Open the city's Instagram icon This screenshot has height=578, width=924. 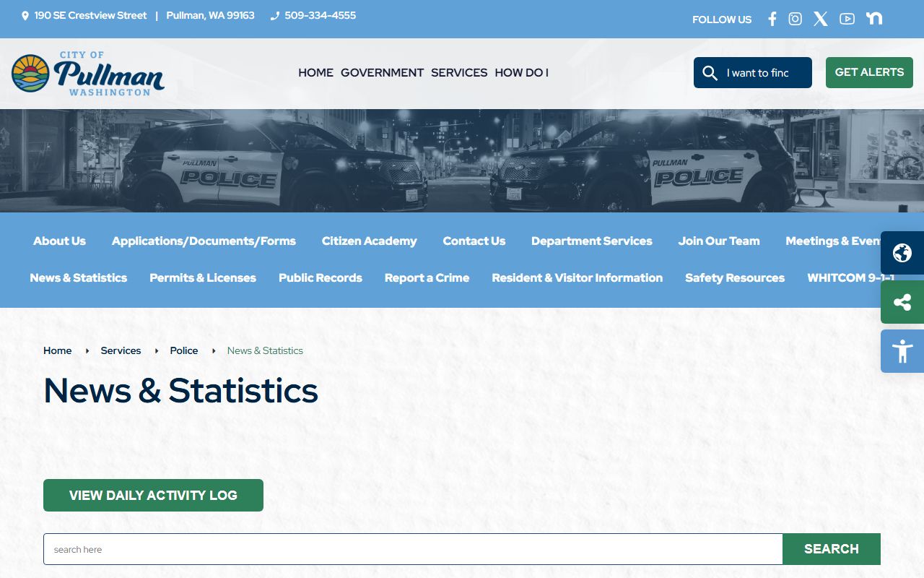(x=795, y=19)
